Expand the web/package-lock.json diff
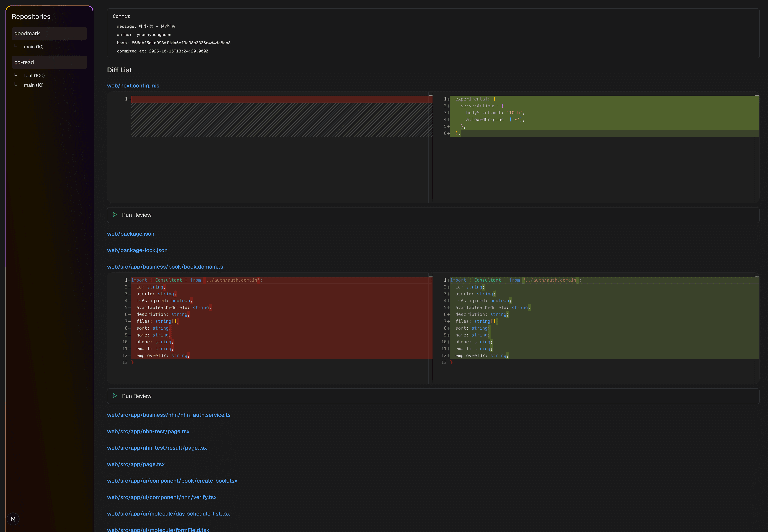Viewport: 768px width, 532px height. (137, 250)
